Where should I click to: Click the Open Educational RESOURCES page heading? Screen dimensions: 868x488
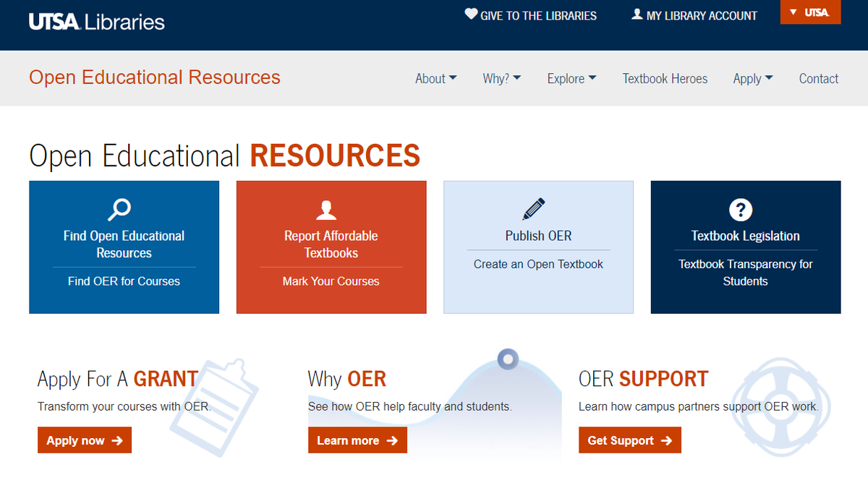pos(225,155)
